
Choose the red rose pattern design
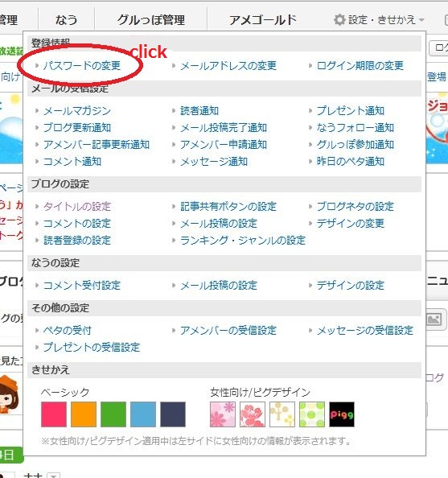tap(253, 414)
